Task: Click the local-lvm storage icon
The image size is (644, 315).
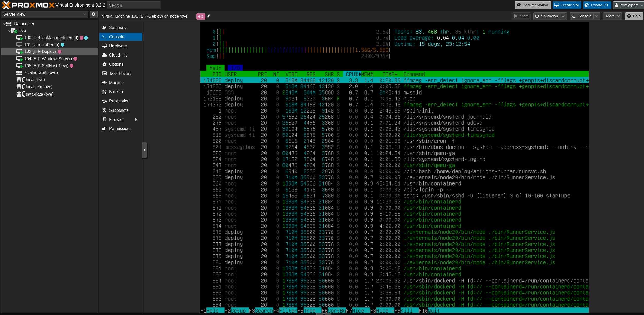Action: pyautogui.click(x=21, y=87)
